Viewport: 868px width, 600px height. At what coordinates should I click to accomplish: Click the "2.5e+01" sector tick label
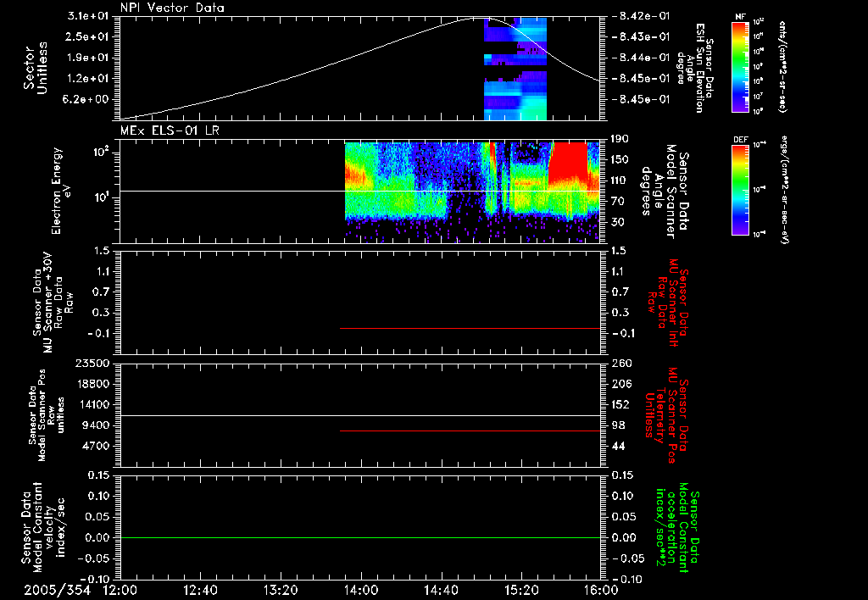coord(88,36)
